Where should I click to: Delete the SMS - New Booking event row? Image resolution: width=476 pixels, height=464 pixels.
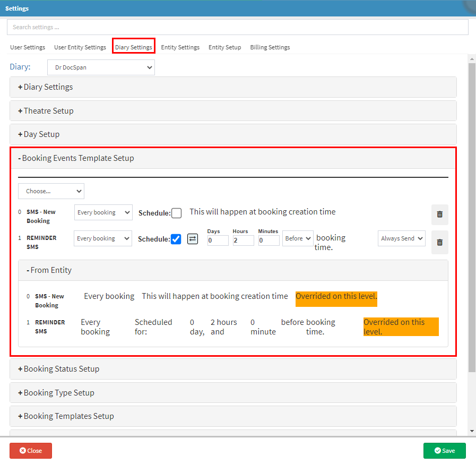pos(439,214)
